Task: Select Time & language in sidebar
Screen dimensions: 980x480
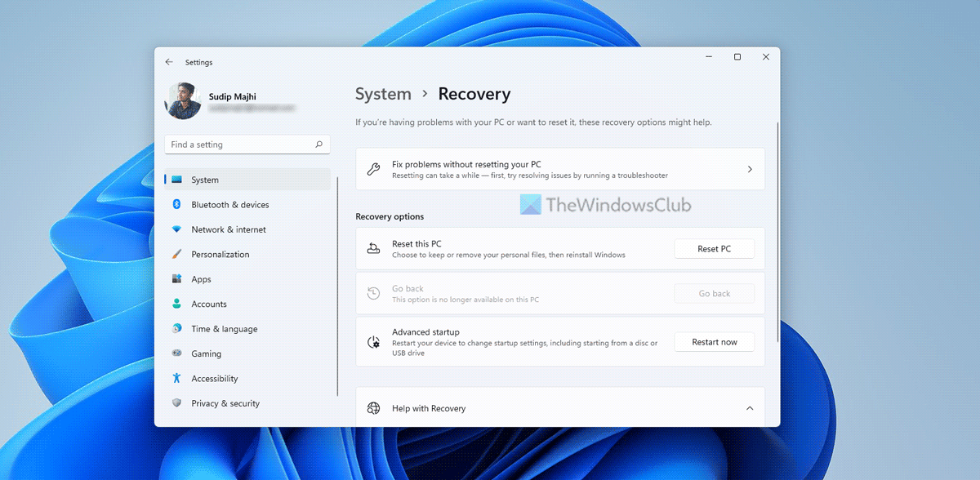Action: click(x=224, y=329)
